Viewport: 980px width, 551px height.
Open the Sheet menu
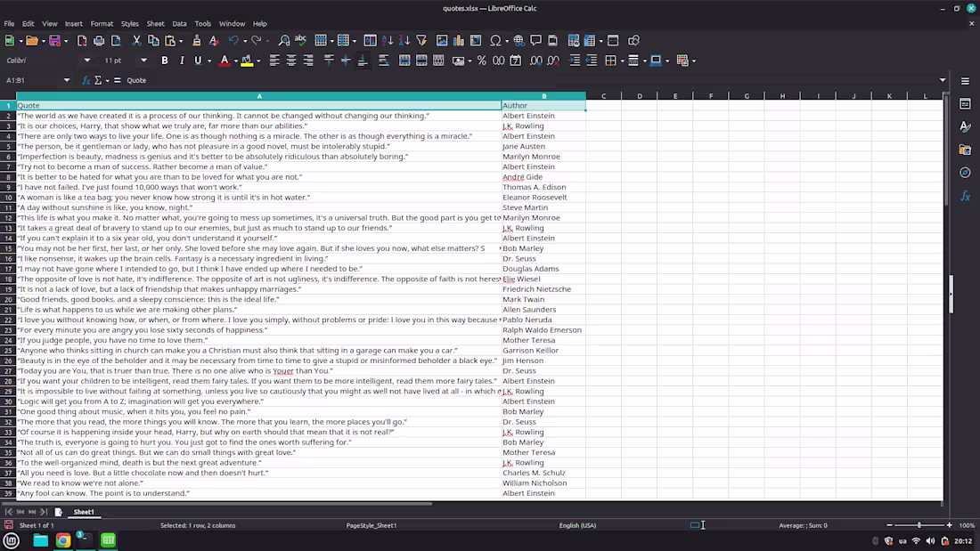155,24
